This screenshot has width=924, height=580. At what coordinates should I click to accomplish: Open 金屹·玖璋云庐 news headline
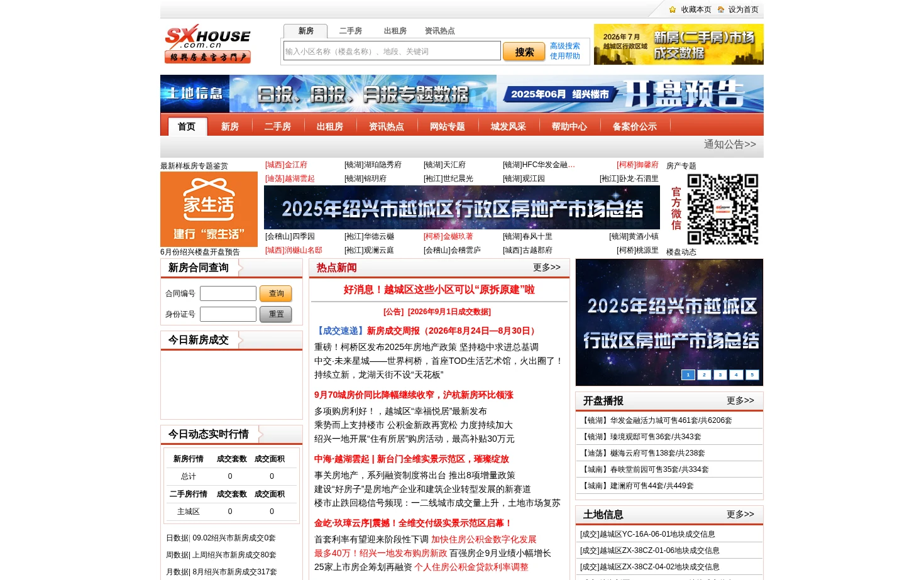pos(414,523)
